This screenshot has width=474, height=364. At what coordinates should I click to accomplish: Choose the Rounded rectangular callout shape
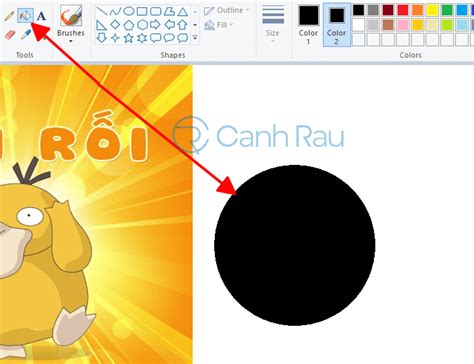click(156, 38)
